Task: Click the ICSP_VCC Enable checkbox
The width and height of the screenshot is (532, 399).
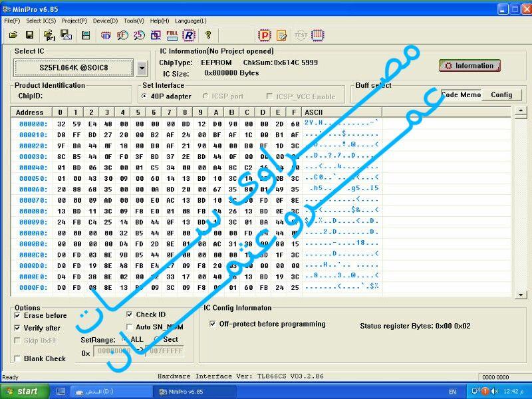Action: coord(270,96)
